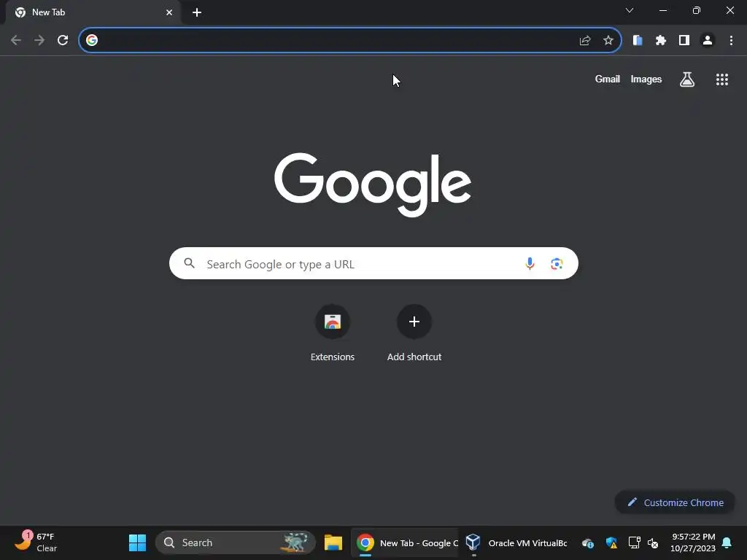747x560 pixels.
Task: Open the notifications bell icon
Action: [727, 542]
